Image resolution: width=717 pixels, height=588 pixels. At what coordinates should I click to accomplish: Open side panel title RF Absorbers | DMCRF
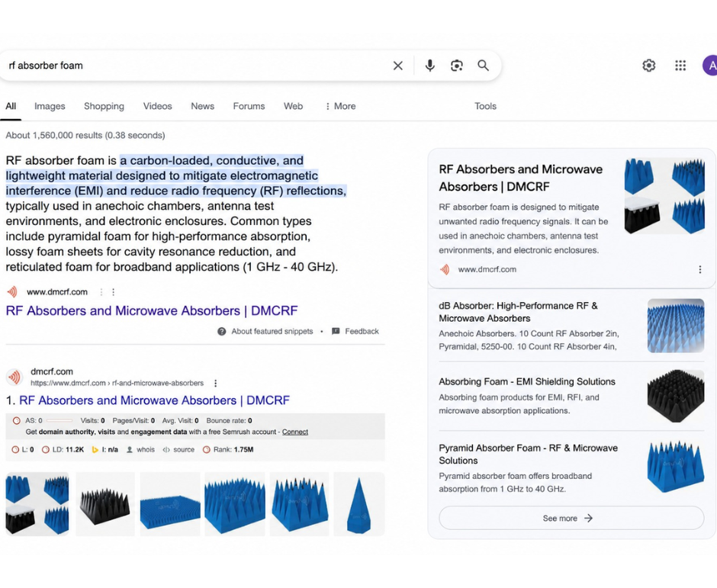pyautogui.click(x=521, y=178)
